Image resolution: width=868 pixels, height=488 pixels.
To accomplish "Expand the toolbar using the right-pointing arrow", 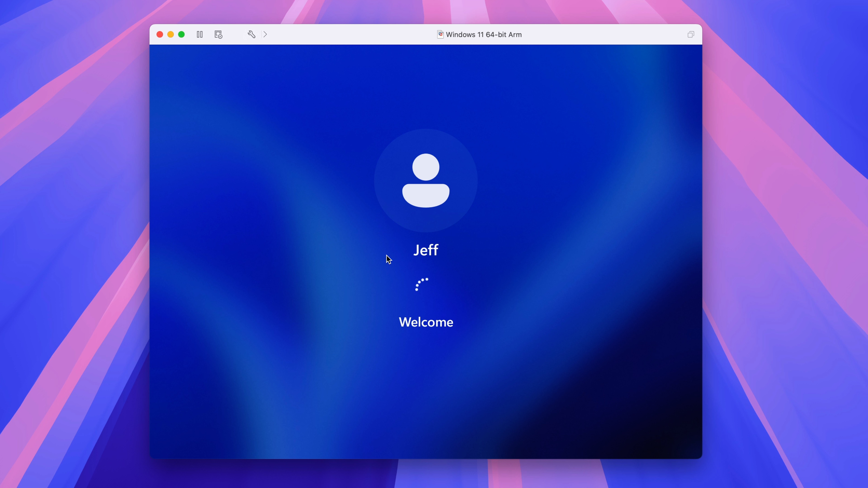I will [265, 34].
